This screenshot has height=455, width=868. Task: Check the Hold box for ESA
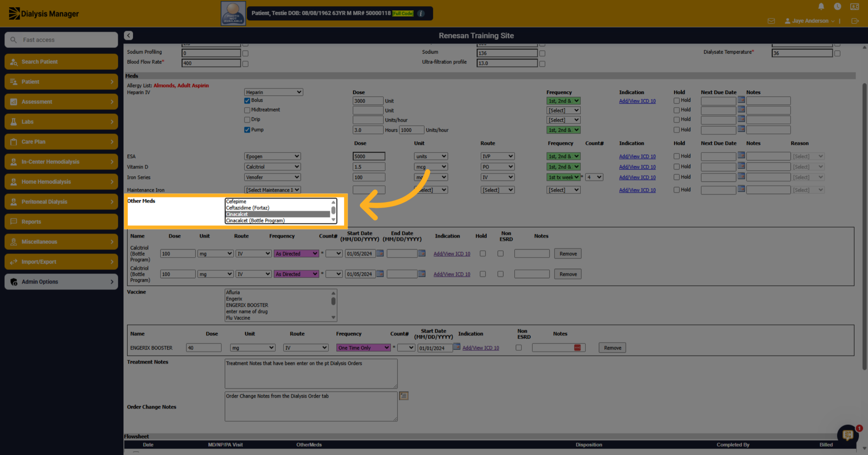click(676, 156)
